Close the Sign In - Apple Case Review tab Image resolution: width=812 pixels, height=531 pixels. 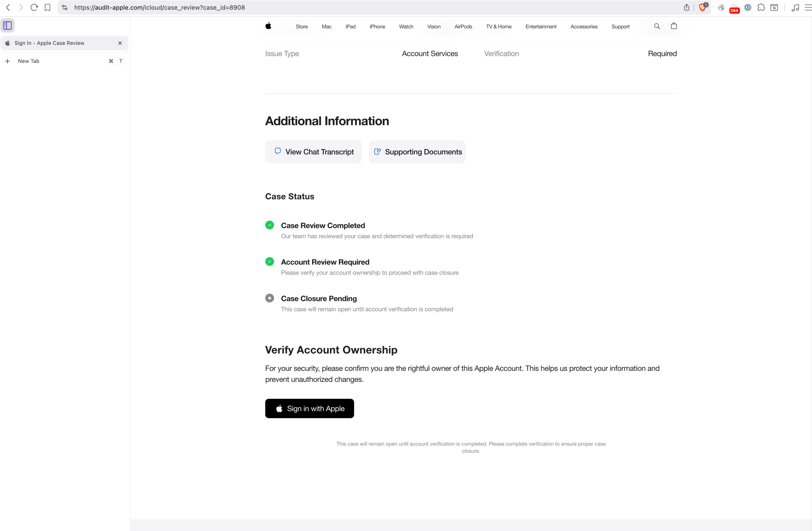[x=120, y=43]
